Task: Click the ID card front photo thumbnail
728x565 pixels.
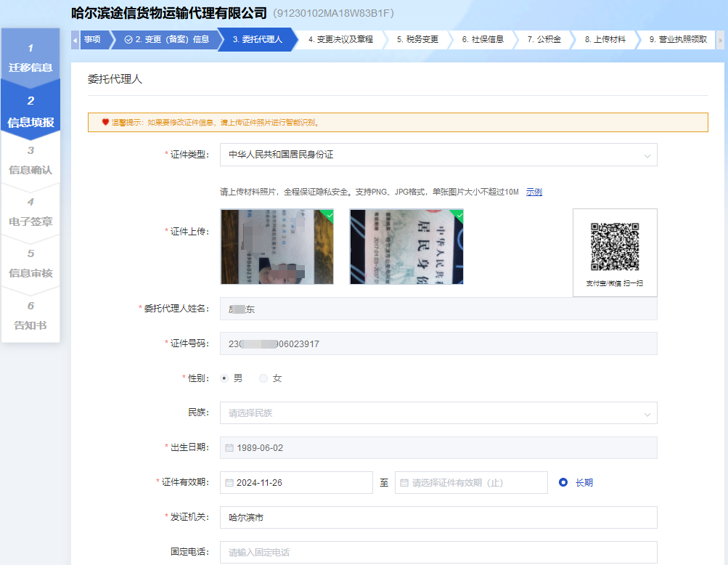Action: point(277,247)
